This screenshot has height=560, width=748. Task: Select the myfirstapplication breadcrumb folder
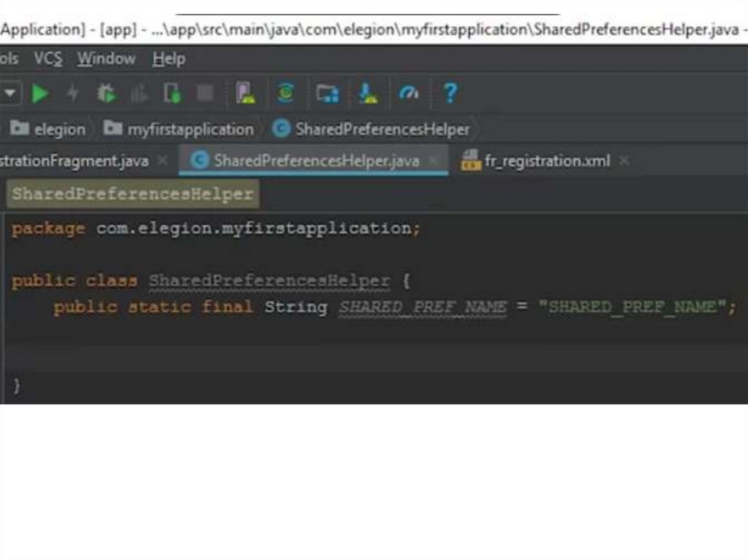190,129
